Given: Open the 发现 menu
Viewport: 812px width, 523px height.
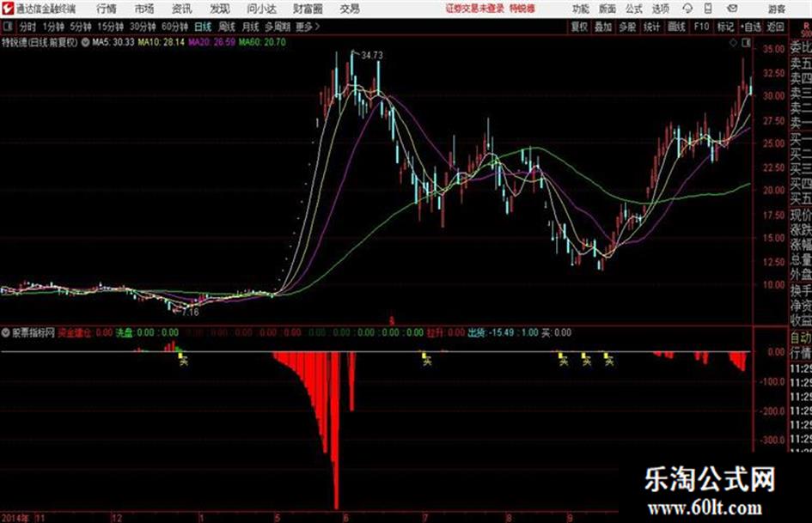Looking at the screenshot, I should coord(220,9).
